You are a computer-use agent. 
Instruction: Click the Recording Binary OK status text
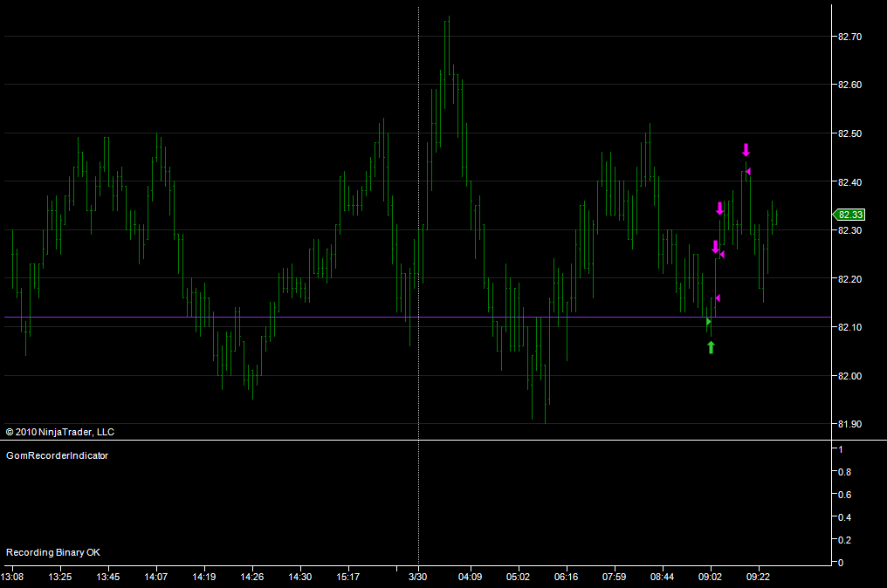pyautogui.click(x=53, y=552)
